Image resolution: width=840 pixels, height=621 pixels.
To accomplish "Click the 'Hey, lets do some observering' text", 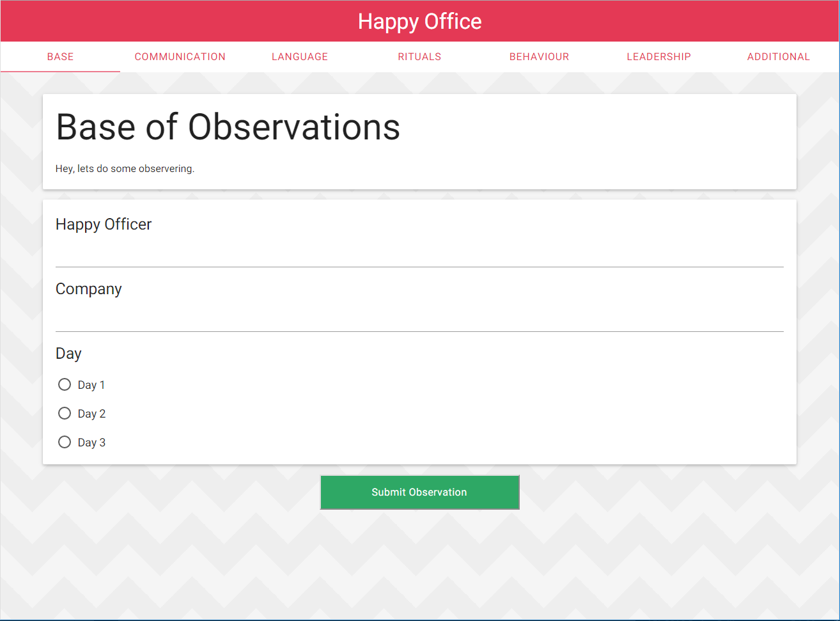I will (x=125, y=169).
